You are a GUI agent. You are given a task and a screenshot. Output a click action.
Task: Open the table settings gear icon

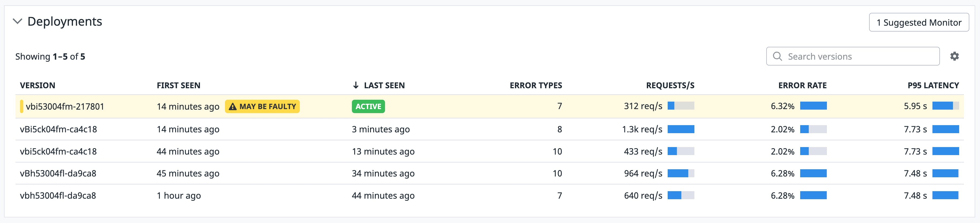click(x=954, y=56)
